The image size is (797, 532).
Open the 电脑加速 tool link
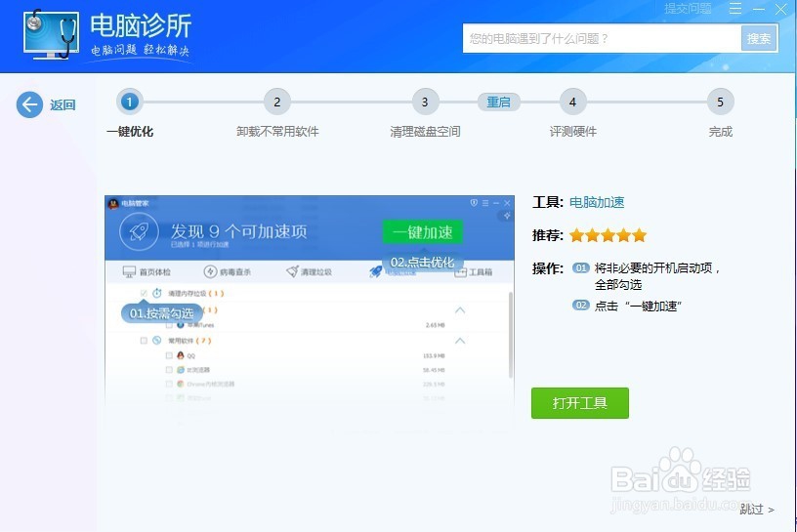597,202
